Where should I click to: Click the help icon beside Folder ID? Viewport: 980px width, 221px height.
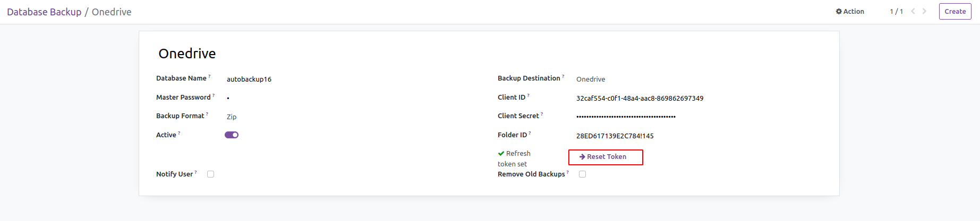[530, 133]
